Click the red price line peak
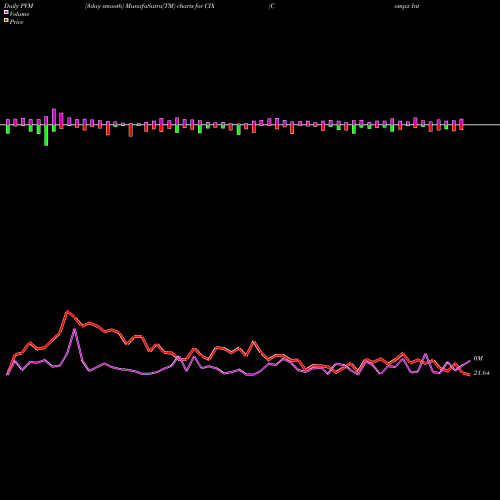The height and width of the screenshot is (500, 500). [x=67, y=311]
